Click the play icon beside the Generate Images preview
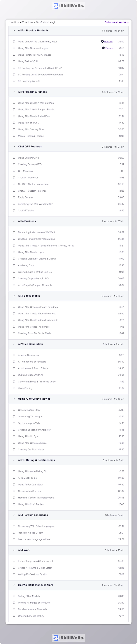The image size is (137, 644). pyautogui.click(x=103, y=48)
